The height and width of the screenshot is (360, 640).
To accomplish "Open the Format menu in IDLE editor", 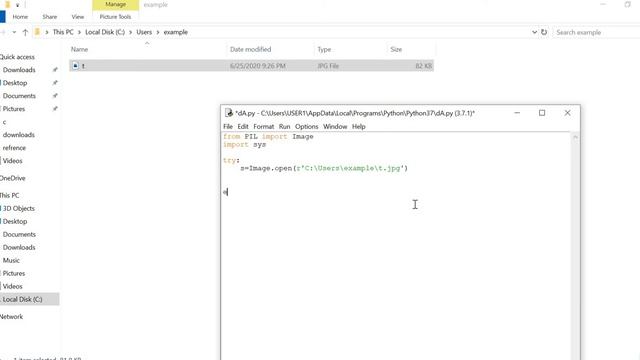I will [264, 127].
